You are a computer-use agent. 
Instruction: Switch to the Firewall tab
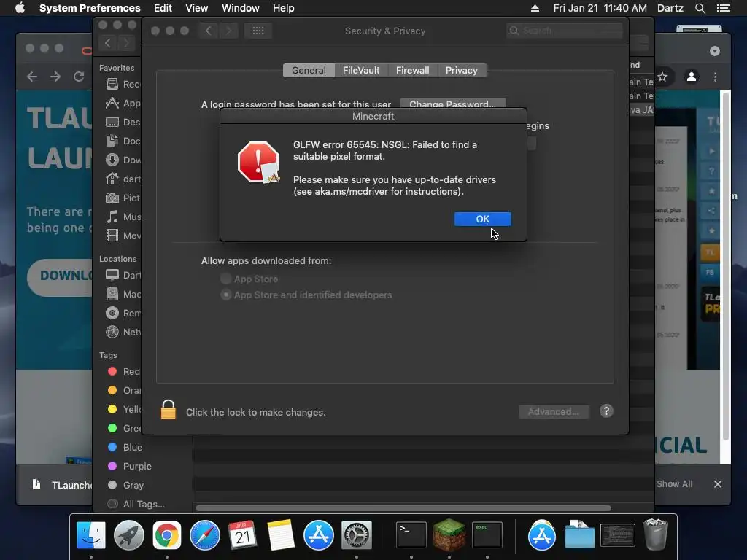tap(413, 71)
